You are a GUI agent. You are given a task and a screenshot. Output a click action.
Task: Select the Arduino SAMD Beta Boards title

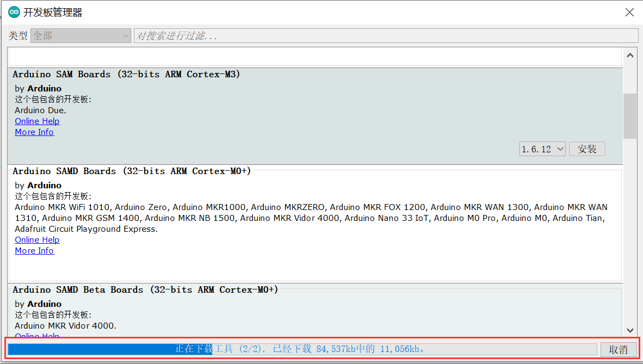(145, 290)
